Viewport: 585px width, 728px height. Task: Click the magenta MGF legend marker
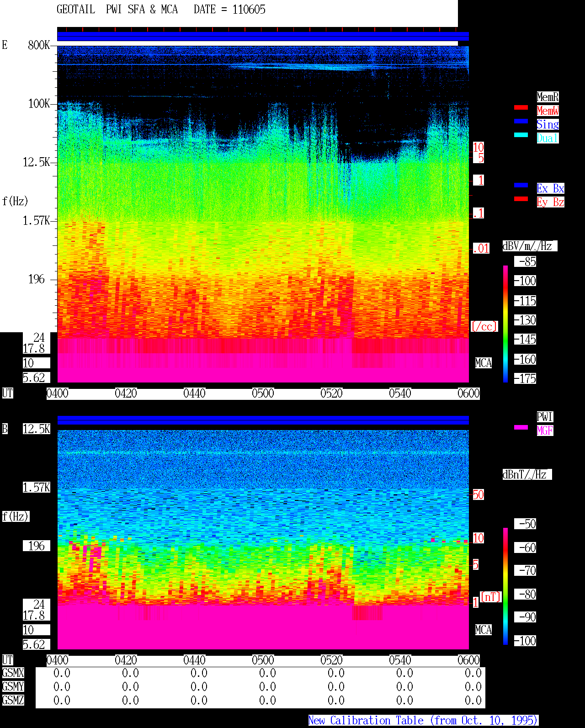click(521, 427)
